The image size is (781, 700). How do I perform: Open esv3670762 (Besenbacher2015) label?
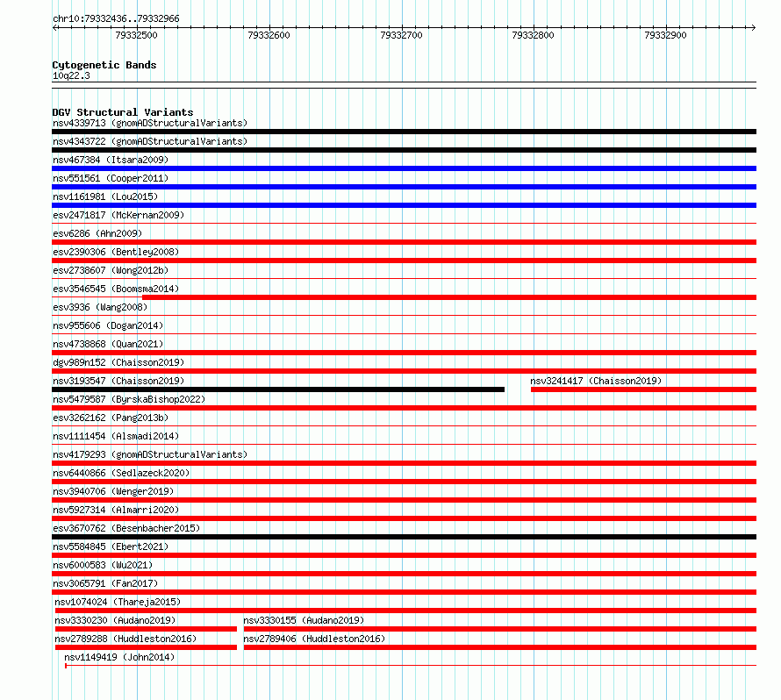[x=126, y=528]
